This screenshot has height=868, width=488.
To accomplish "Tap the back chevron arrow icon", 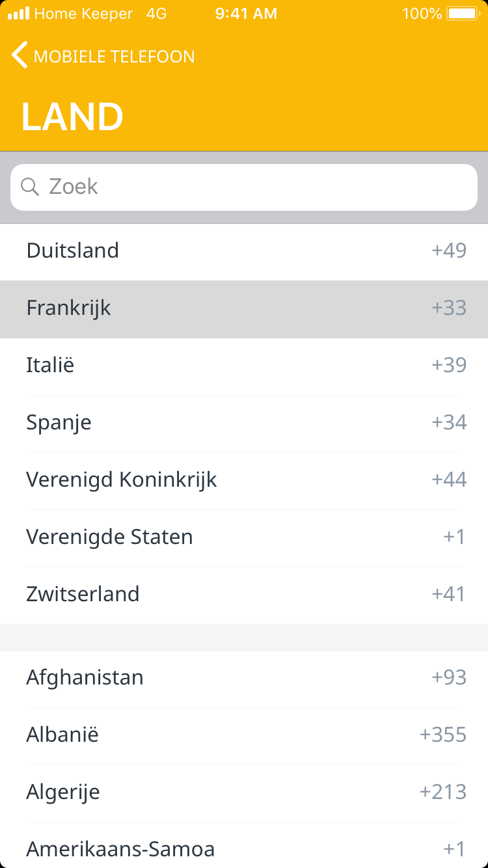I will click(x=20, y=55).
